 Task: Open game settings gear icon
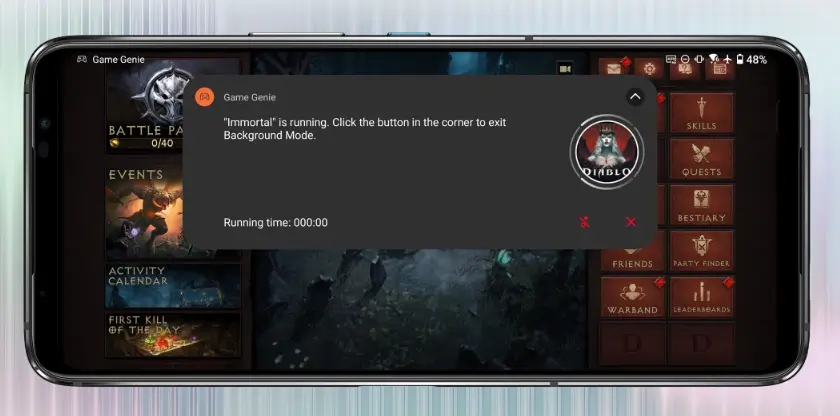tap(649, 69)
